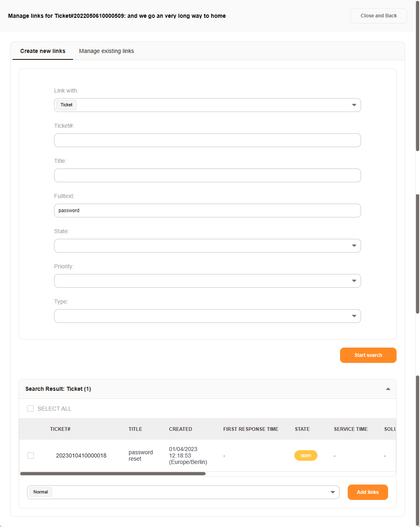Image resolution: width=420 pixels, height=527 pixels.
Task: Switch to the Manage existing links tab
Action: [x=106, y=51]
